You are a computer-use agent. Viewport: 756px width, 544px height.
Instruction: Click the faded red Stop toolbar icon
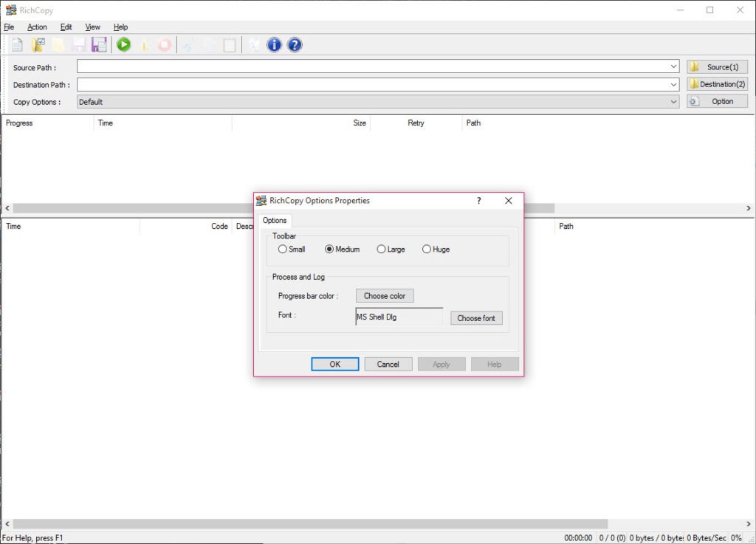coord(165,45)
